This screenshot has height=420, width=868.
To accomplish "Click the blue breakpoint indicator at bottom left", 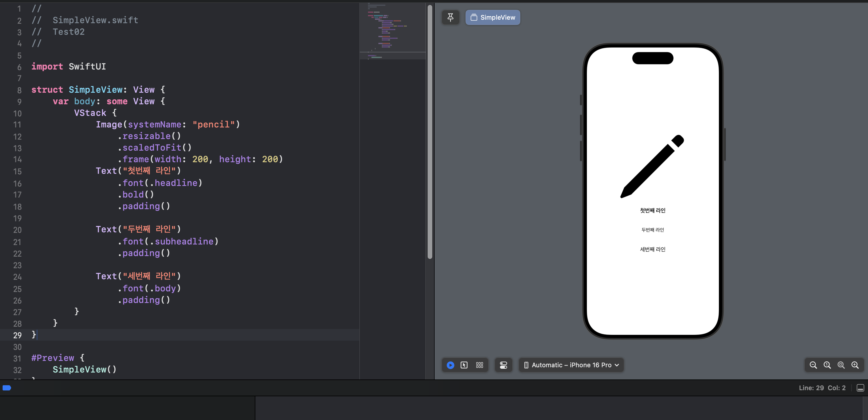I will pyautogui.click(x=7, y=388).
